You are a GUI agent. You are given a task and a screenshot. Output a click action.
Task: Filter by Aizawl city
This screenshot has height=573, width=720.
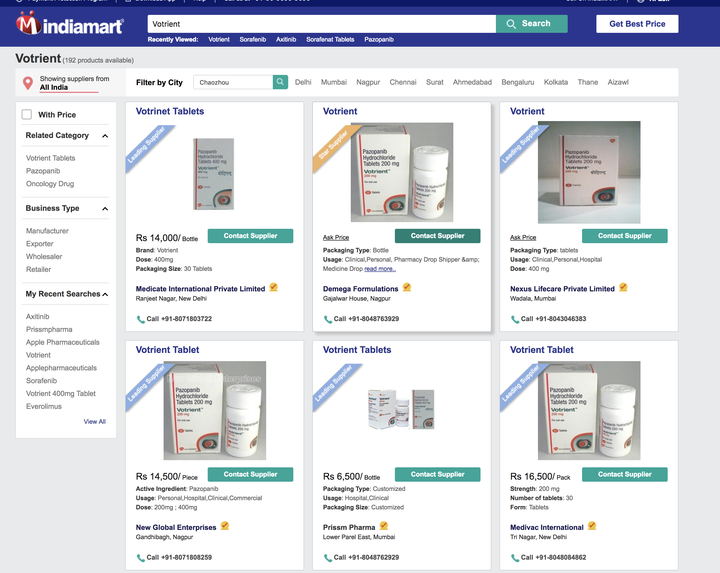pos(618,82)
